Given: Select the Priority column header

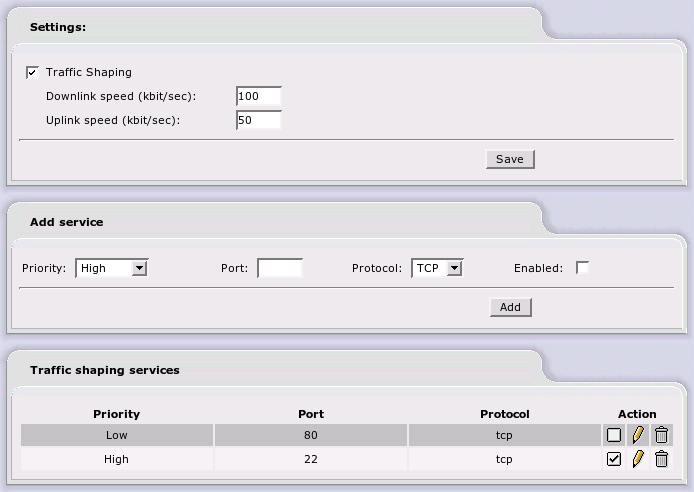Looking at the screenshot, I should point(116,414).
